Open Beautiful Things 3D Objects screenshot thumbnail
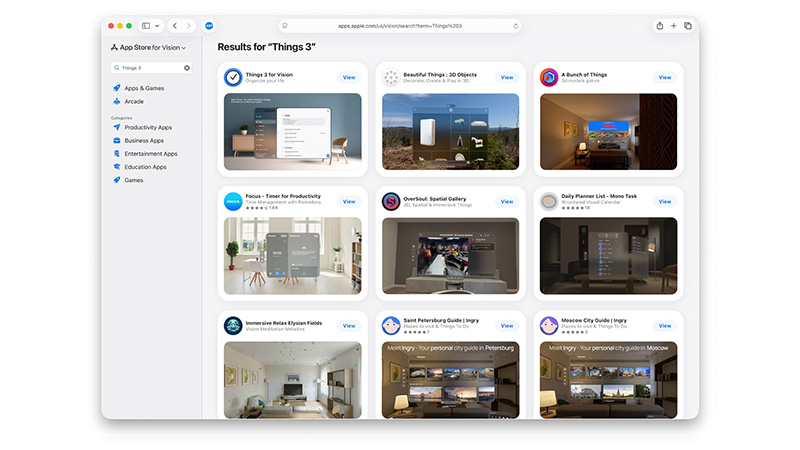800x450 pixels. 451,132
